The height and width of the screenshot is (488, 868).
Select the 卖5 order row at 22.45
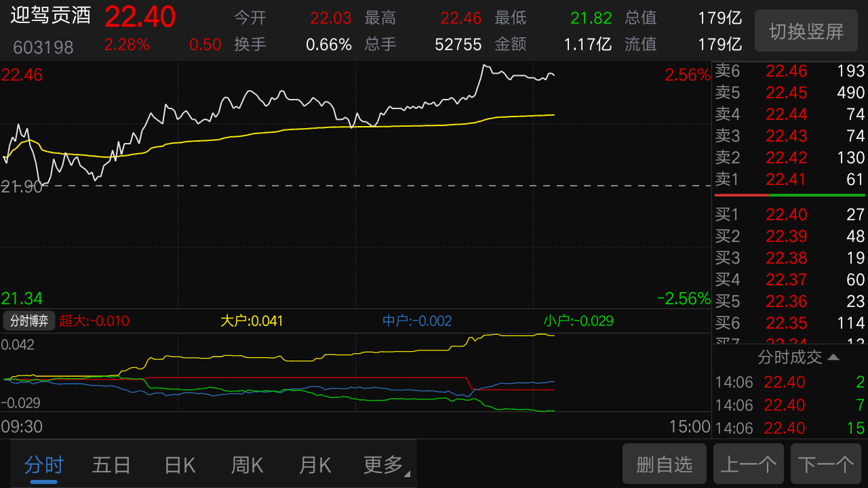[790, 92]
